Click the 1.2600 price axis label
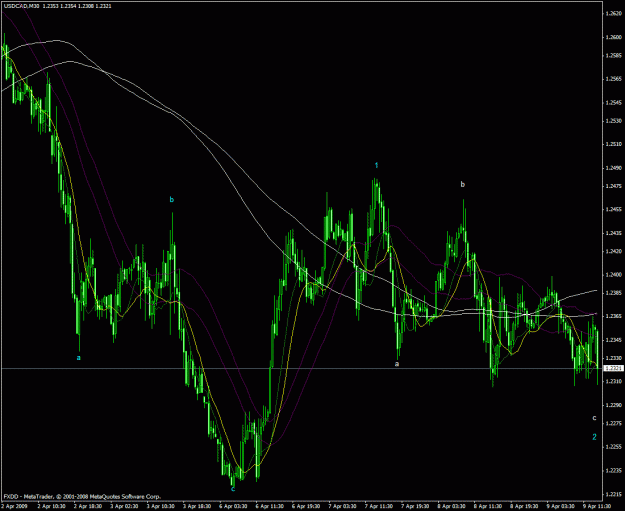The height and width of the screenshot is (511, 625). pyautogui.click(x=613, y=37)
